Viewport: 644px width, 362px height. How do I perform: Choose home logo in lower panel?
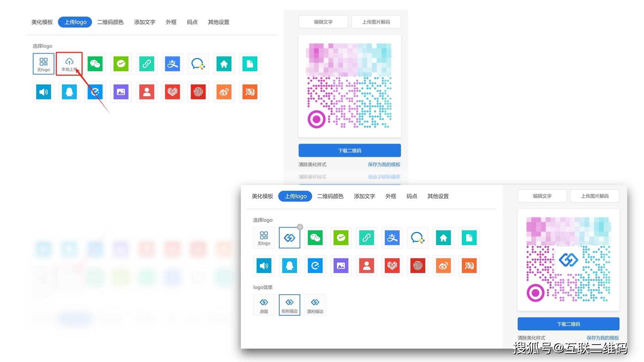point(443,238)
